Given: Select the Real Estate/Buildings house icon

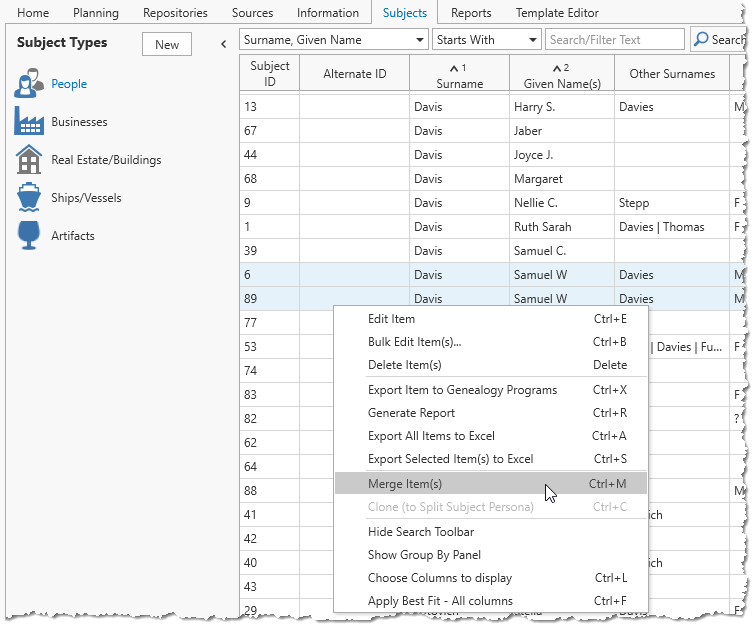Looking at the screenshot, I should point(29,160).
